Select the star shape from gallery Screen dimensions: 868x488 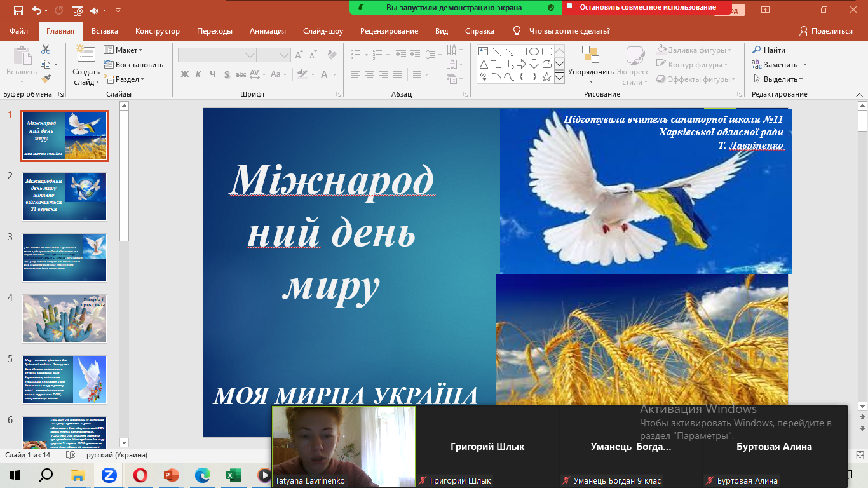pyautogui.click(x=546, y=77)
